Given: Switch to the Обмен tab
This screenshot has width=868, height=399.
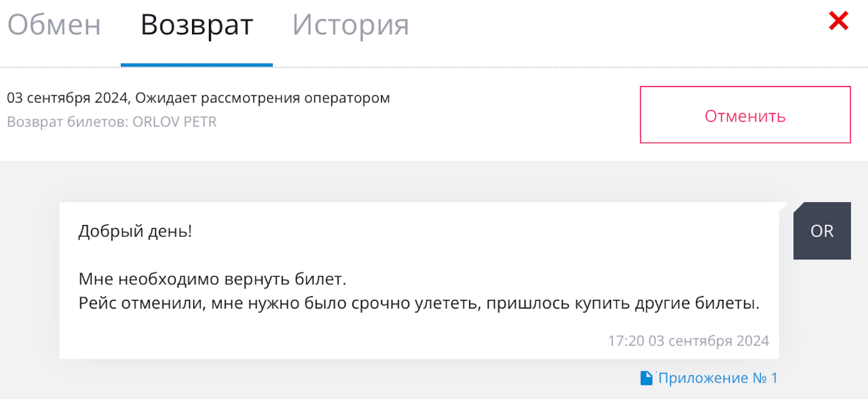Looking at the screenshot, I should (x=54, y=26).
